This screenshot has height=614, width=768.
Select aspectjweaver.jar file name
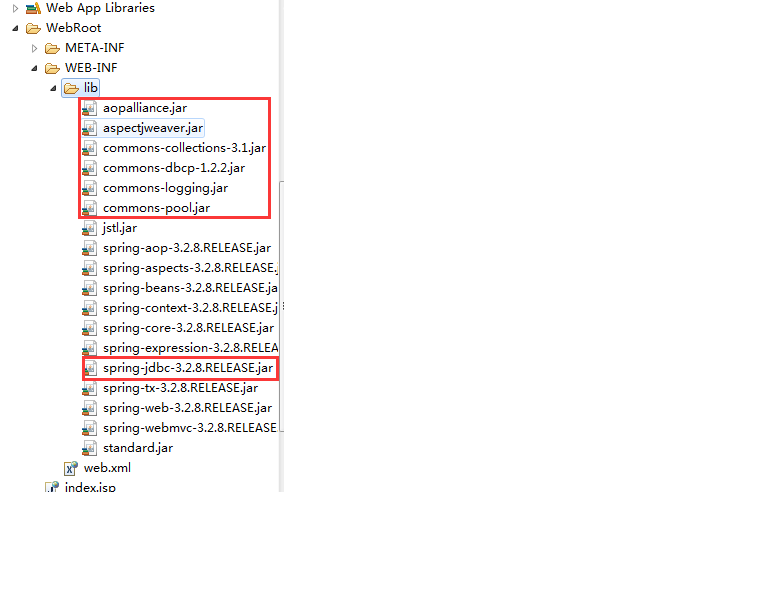tap(153, 128)
